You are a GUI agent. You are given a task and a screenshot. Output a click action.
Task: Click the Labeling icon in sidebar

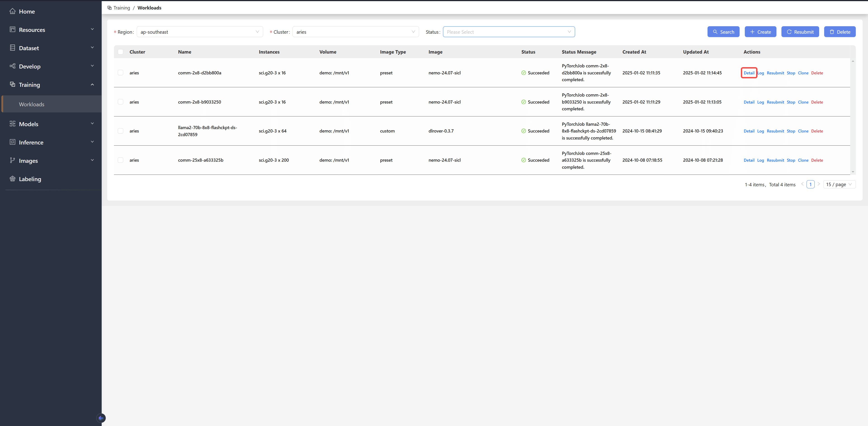[x=12, y=179]
